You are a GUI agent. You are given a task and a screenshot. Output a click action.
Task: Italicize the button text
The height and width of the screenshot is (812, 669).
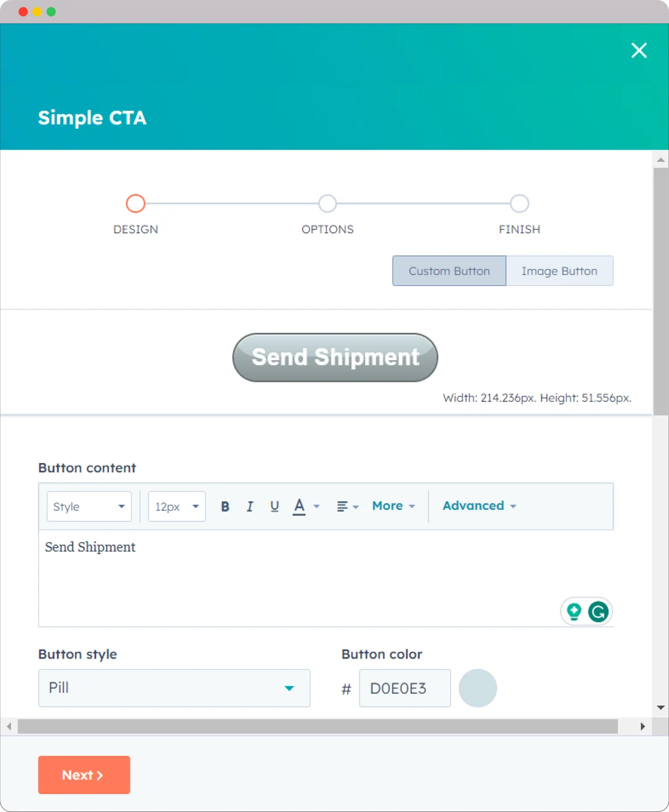pos(250,506)
